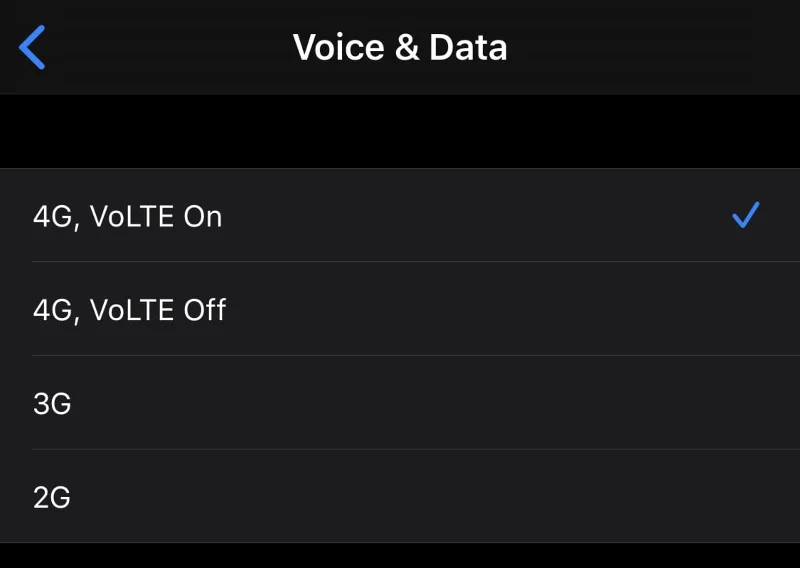Pick the last list row, 2G
The width and height of the screenshot is (800, 568).
coord(400,497)
